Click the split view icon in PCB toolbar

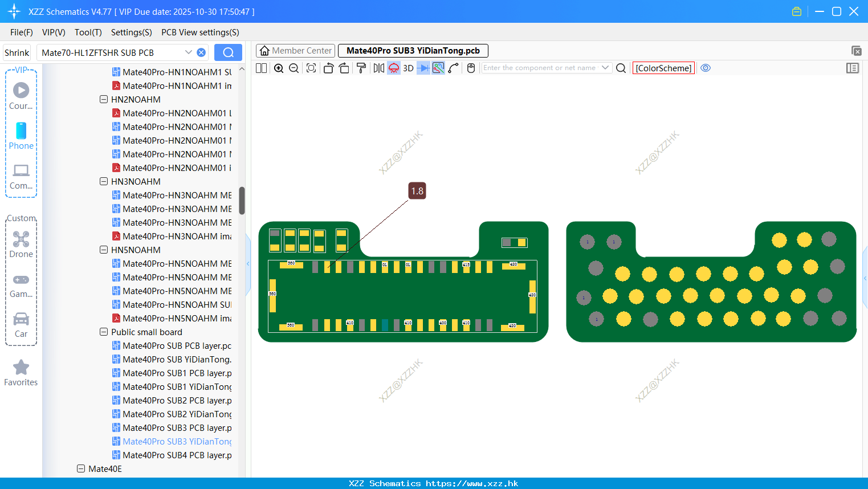[x=261, y=68]
